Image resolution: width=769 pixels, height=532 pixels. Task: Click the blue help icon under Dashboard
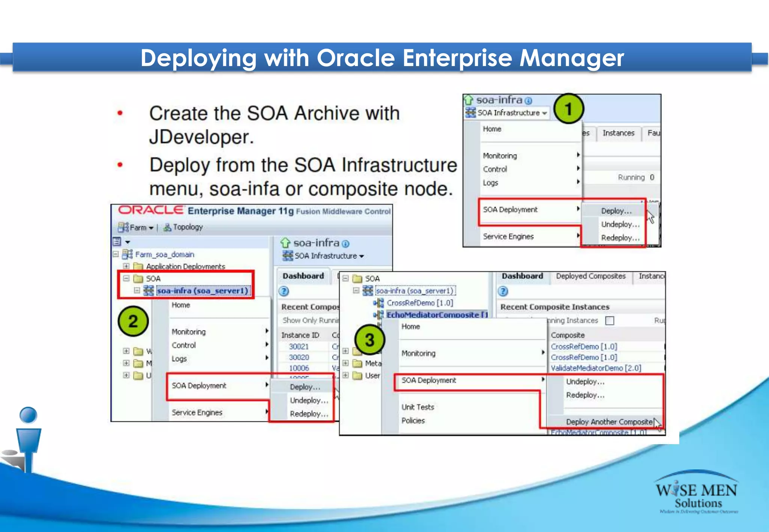tap(284, 291)
